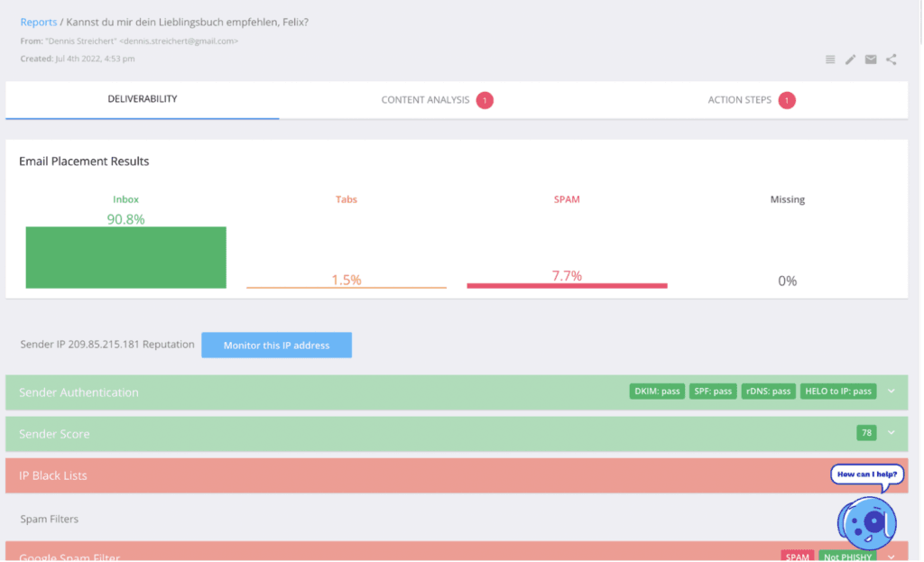Click the Not PHISHY badge
Screen dimensions: 924x562
[846, 557]
